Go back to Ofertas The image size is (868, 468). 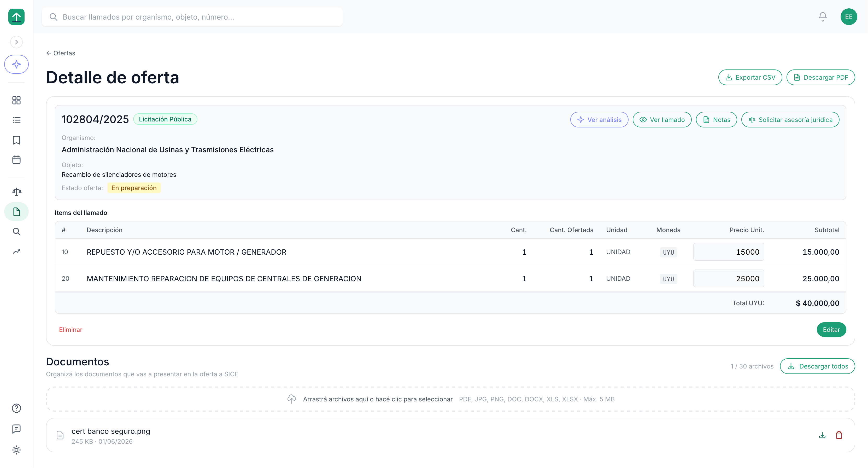(61, 53)
